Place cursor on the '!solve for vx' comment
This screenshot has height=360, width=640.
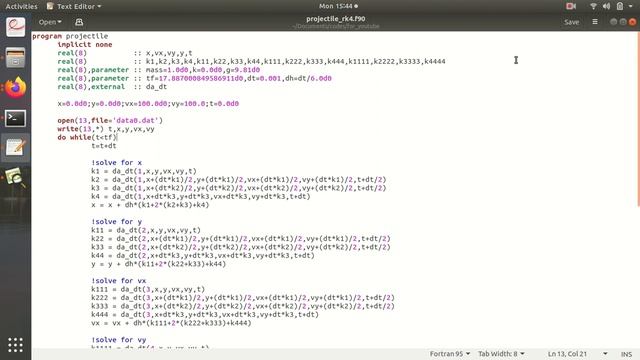click(118, 281)
